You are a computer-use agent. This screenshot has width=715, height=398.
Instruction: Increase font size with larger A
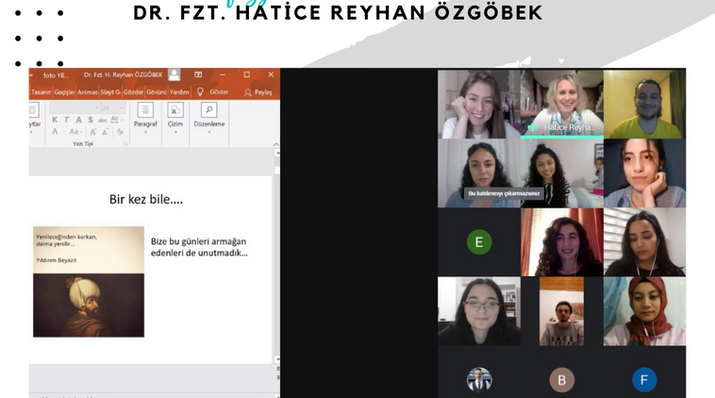click(93, 132)
